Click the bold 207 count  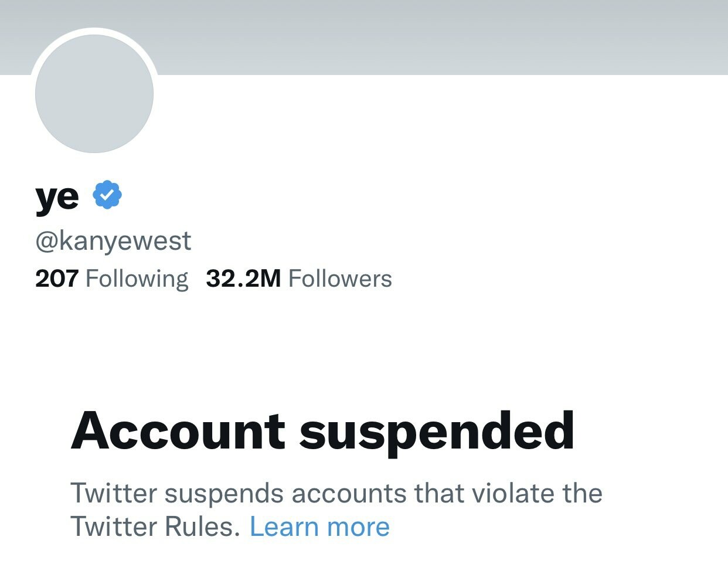(x=57, y=278)
